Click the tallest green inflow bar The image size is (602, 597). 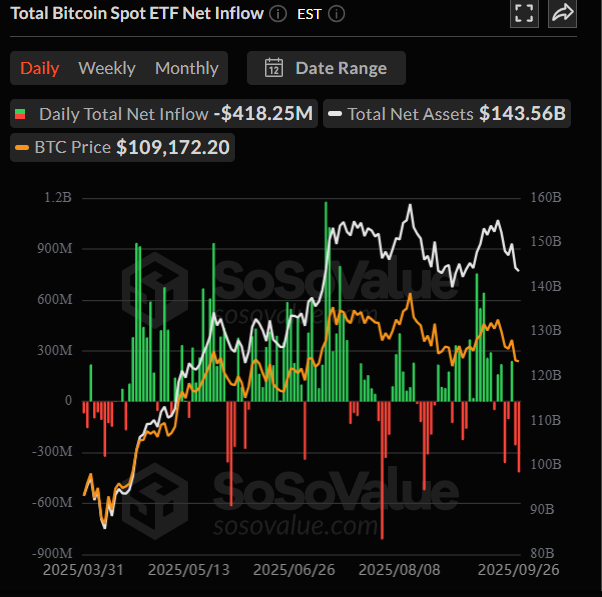pos(326,300)
